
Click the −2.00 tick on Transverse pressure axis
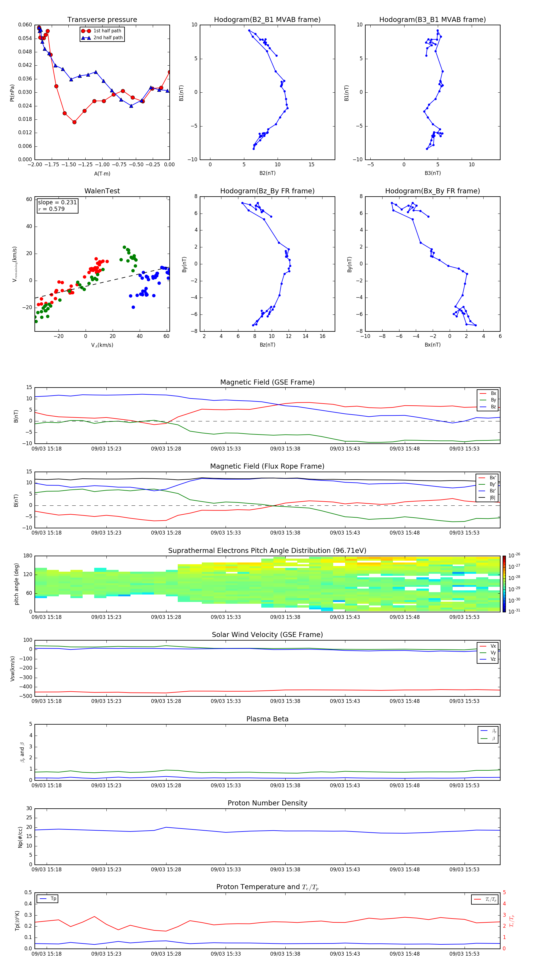[35, 165]
